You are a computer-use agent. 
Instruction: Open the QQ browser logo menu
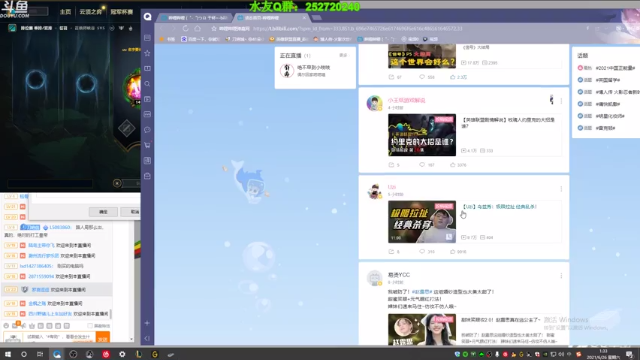click(x=147, y=17)
